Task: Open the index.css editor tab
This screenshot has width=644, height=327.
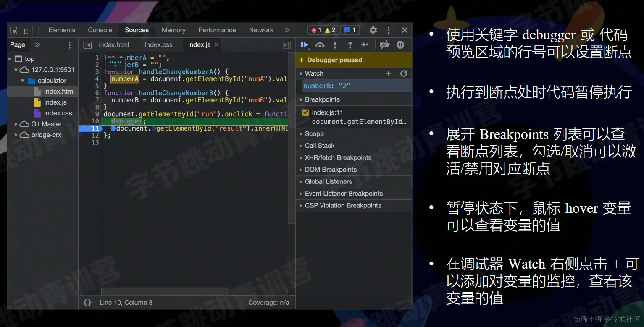Action: point(159,44)
